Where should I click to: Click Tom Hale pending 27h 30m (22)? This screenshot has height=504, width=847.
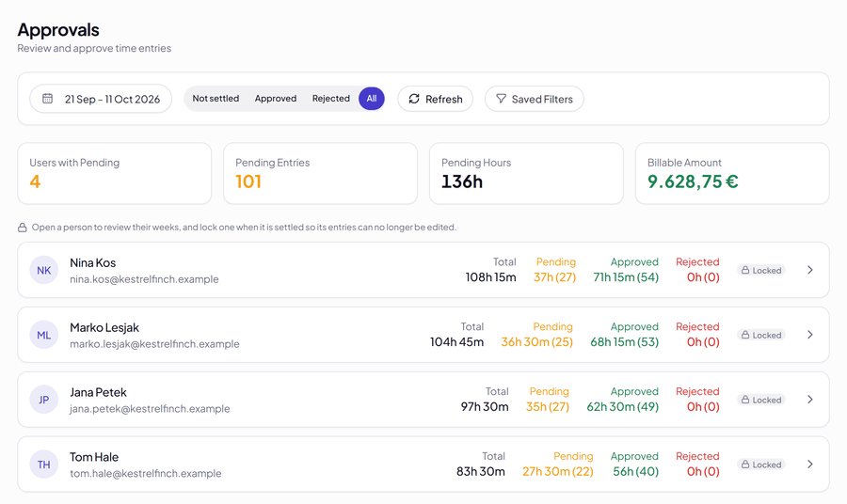(x=557, y=472)
